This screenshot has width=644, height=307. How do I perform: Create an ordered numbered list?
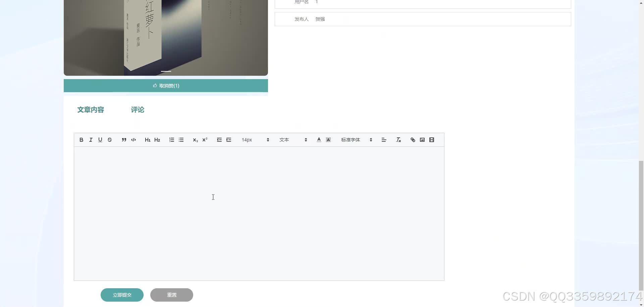pos(171,140)
